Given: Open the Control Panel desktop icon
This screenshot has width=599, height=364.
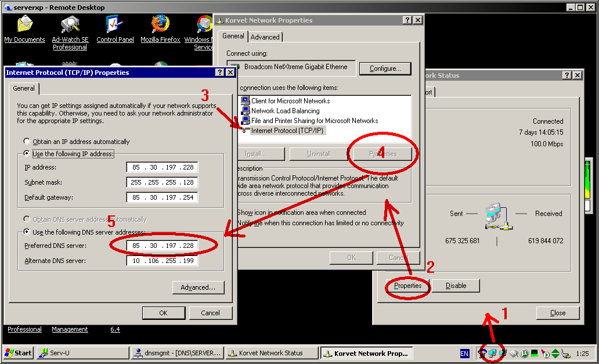Looking at the screenshot, I should [114, 24].
